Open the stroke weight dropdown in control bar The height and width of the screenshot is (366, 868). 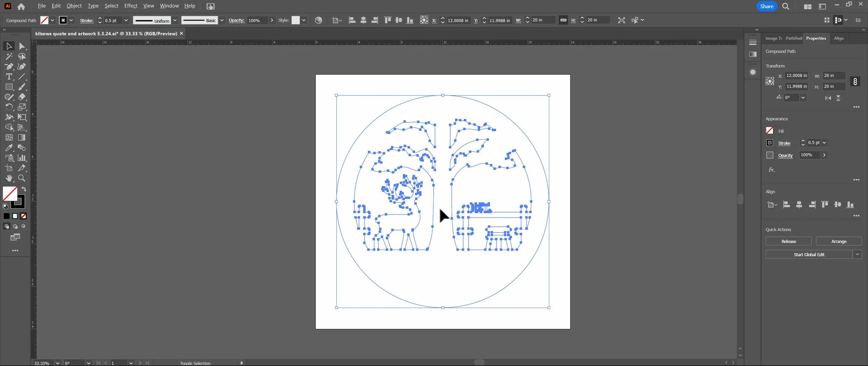pyautogui.click(x=126, y=20)
